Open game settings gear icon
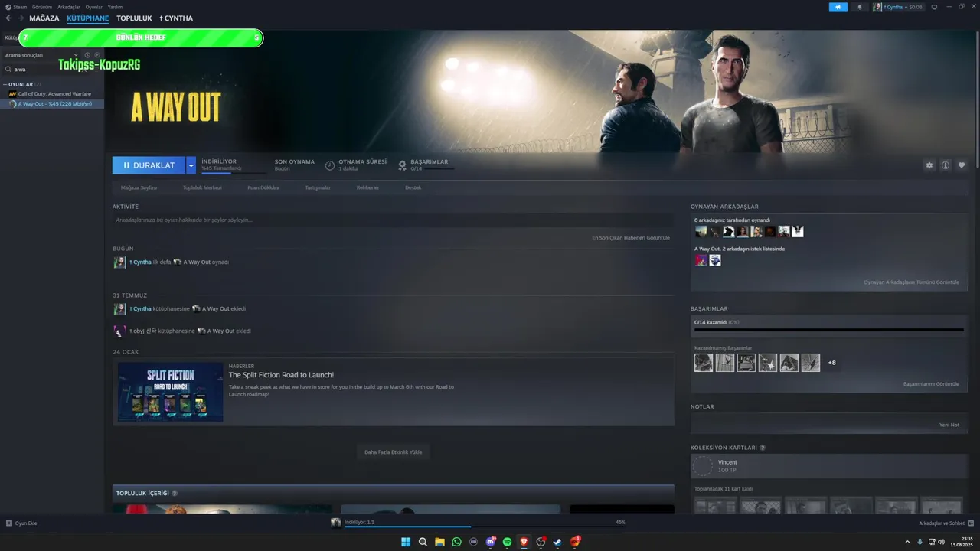The width and height of the screenshot is (980, 551). [x=929, y=165]
